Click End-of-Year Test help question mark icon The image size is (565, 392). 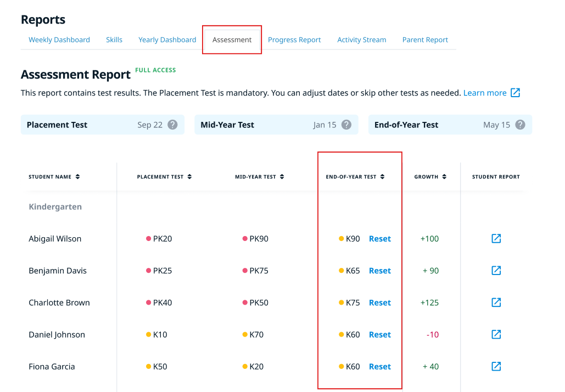coord(520,125)
